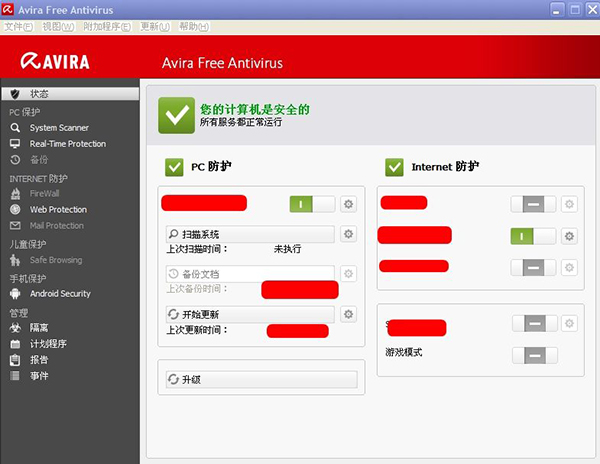Open gear for third Internet protection row

[x=569, y=267]
